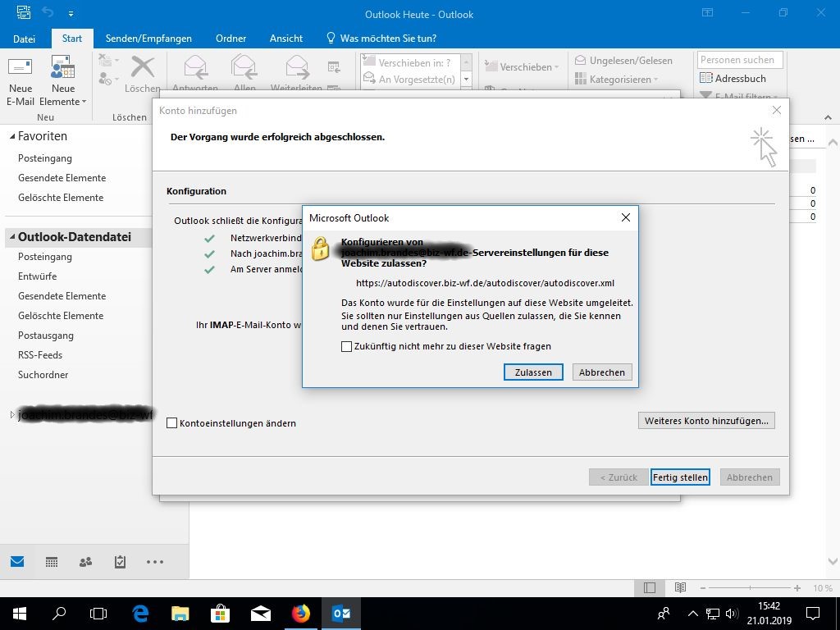Image resolution: width=840 pixels, height=630 pixels.
Task: Close the Microsoft Outlook security dialog
Action: tap(625, 218)
